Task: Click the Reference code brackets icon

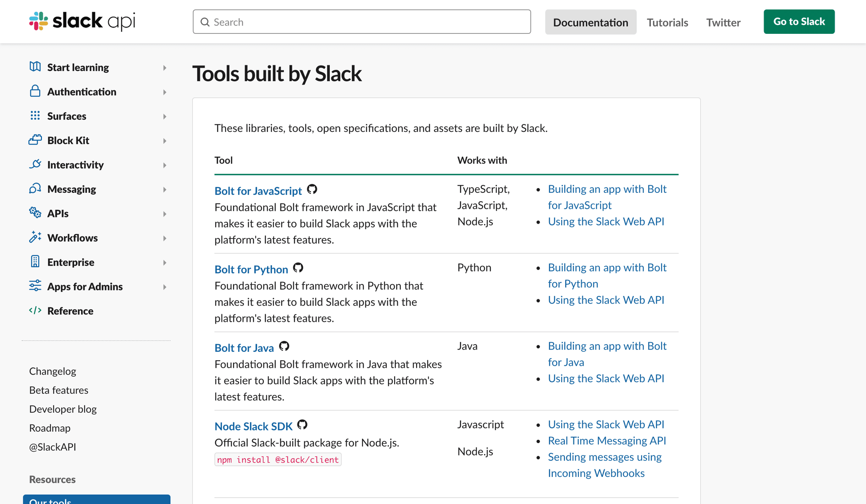Action: click(36, 311)
